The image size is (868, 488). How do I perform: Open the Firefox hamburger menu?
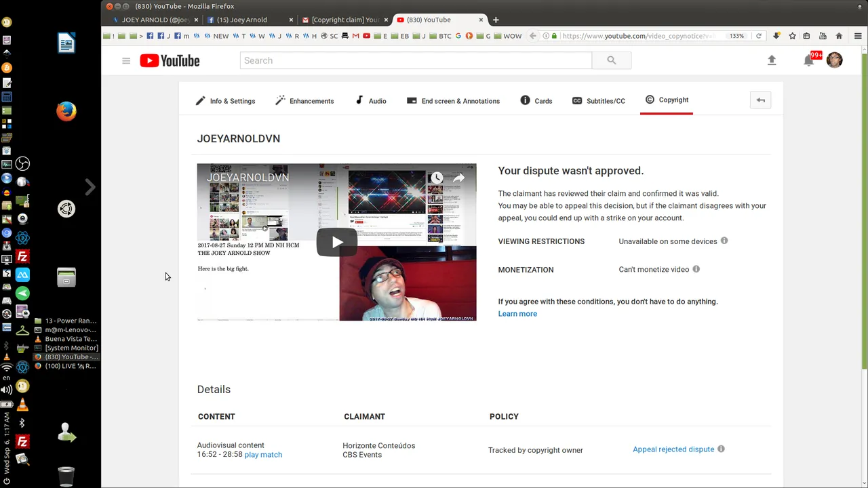[858, 36]
